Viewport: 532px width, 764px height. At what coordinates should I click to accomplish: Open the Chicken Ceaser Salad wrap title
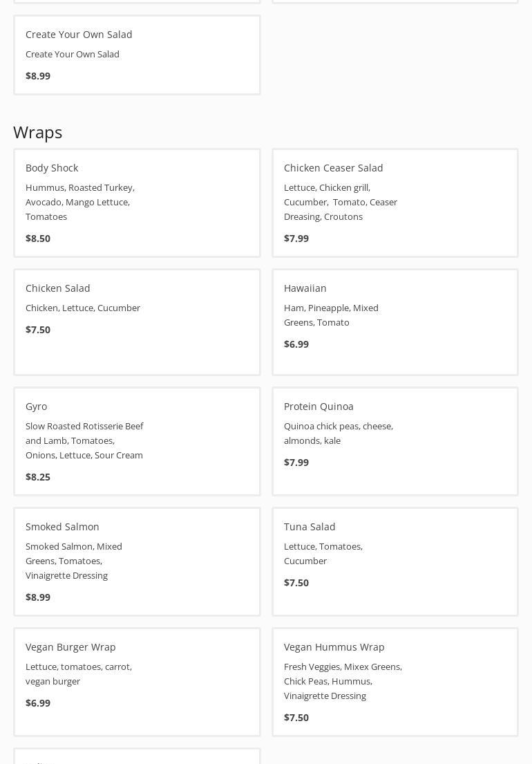(x=333, y=168)
